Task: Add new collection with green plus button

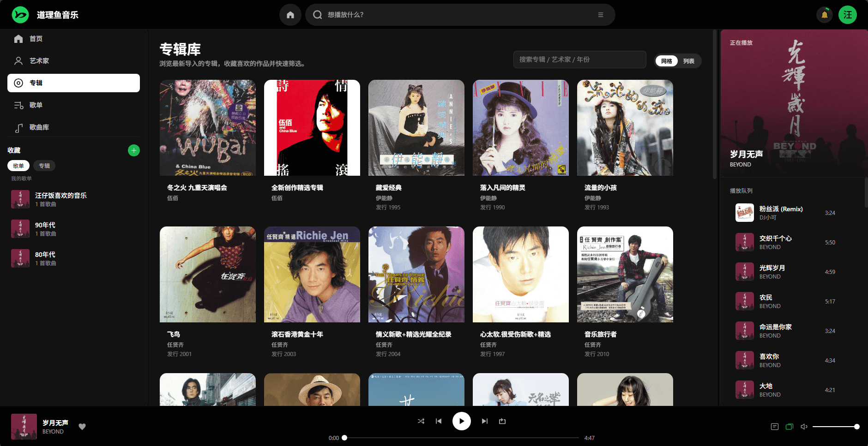Action: pos(133,150)
